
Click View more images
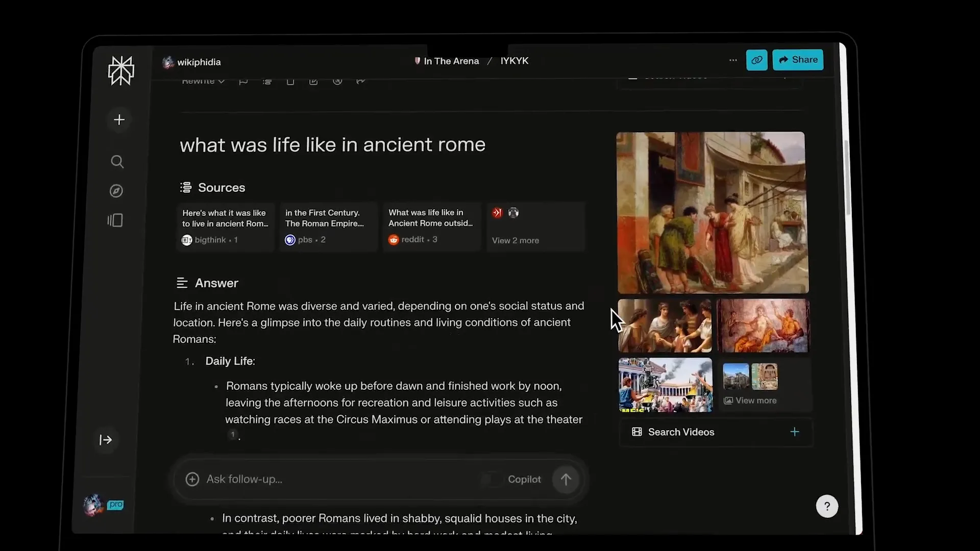pyautogui.click(x=764, y=385)
